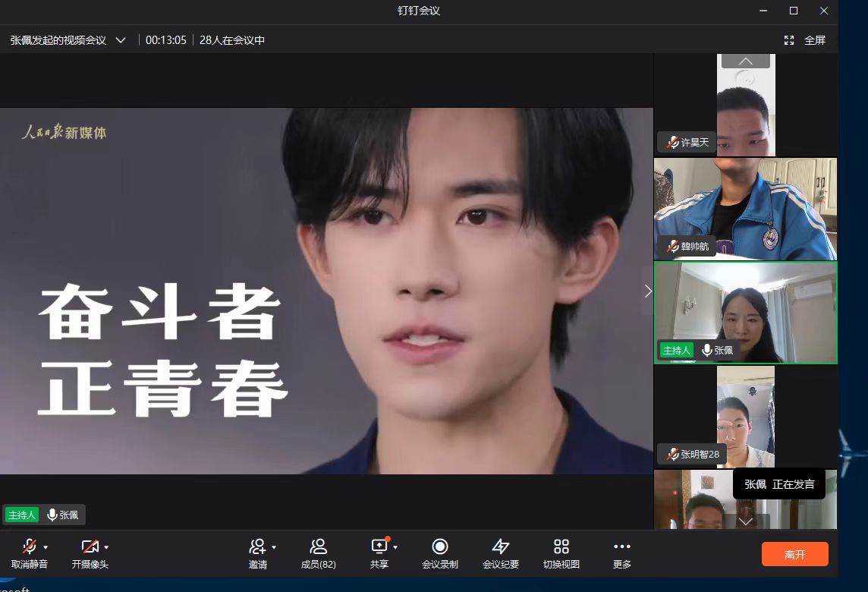Click the 张佩 正在发言 speaking notification
Image resolution: width=868 pixels, height=592 pixels.
tap(779, 484)
